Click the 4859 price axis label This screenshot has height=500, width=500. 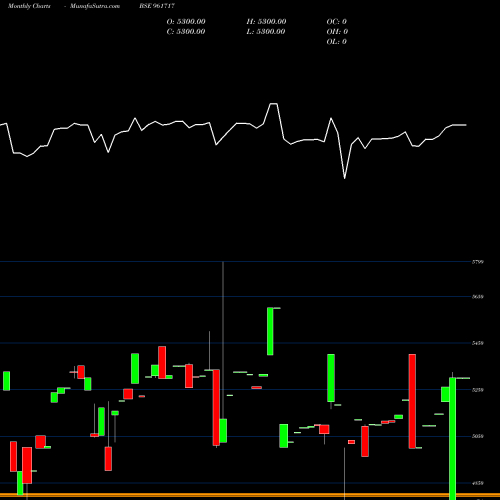[x=478, y=483]
